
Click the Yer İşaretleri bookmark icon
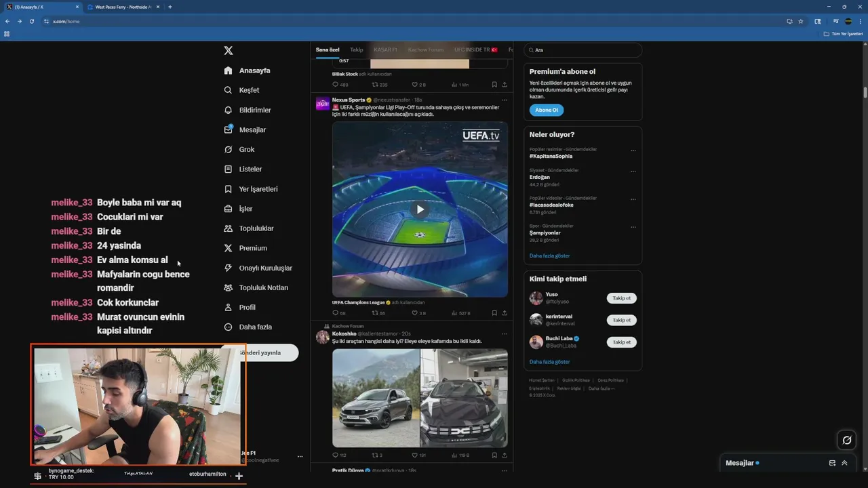pyautogui.click(x=228, y=189)
